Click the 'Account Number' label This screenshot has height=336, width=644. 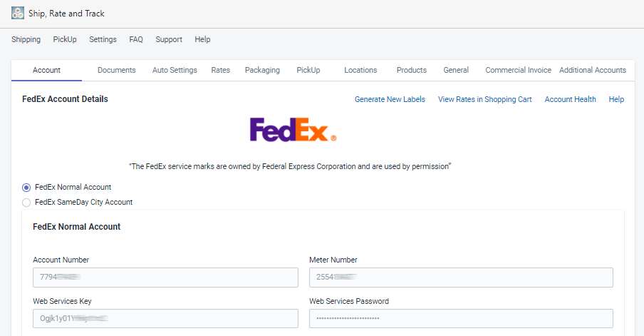(61, 260)
